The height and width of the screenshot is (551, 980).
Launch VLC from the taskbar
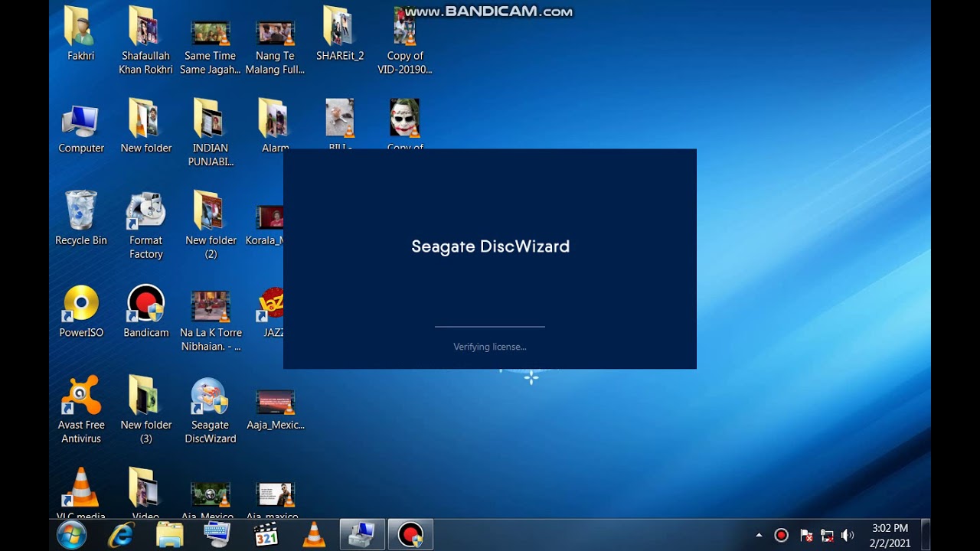[x=314, y=535]
